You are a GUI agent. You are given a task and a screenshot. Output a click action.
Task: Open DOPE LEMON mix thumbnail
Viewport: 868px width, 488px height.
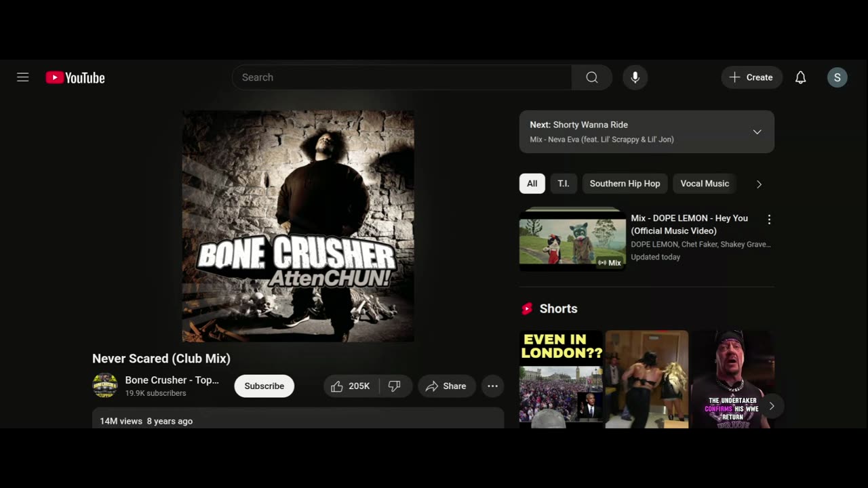pyautogui.click(x=573, y=241)
